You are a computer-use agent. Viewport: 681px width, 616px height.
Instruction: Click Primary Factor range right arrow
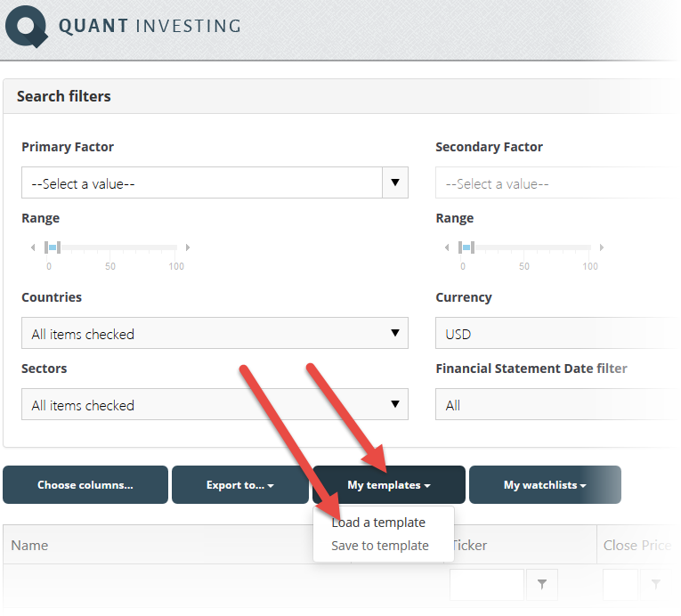point(188,247)
